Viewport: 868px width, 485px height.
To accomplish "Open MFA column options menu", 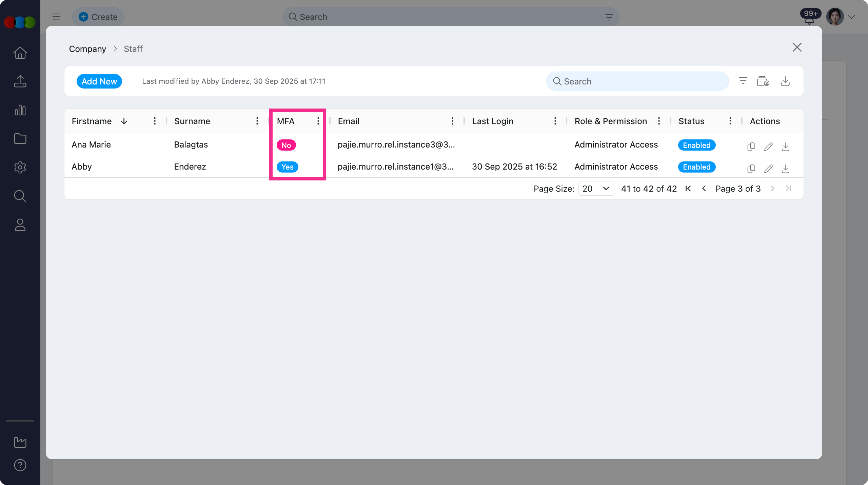I will tap(318, 121).
